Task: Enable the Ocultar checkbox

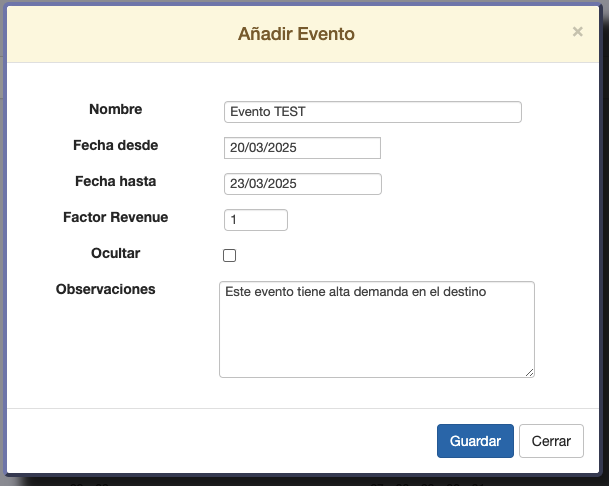Action: point(229,256)
